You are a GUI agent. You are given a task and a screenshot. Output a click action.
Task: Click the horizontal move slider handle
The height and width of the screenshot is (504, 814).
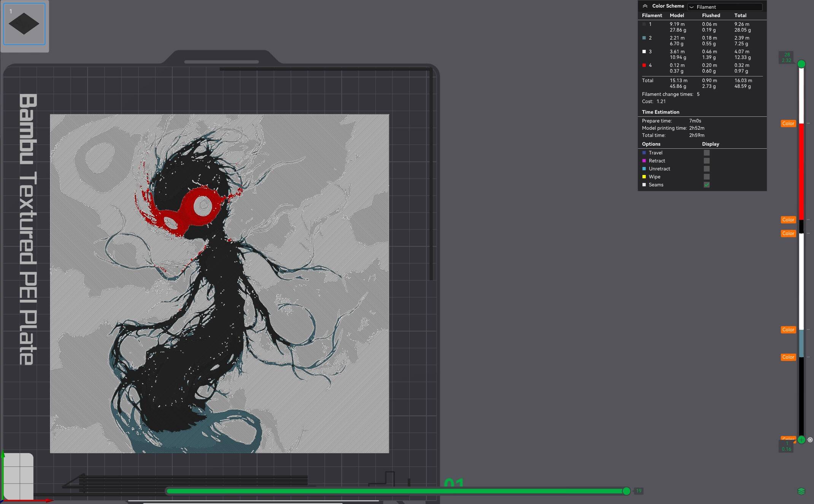(626, 491)
